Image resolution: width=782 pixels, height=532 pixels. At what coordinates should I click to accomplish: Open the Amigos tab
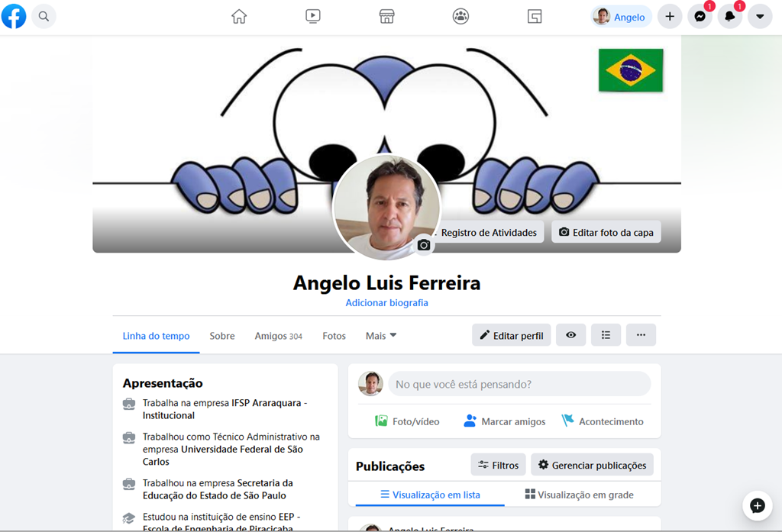[278, 336]
